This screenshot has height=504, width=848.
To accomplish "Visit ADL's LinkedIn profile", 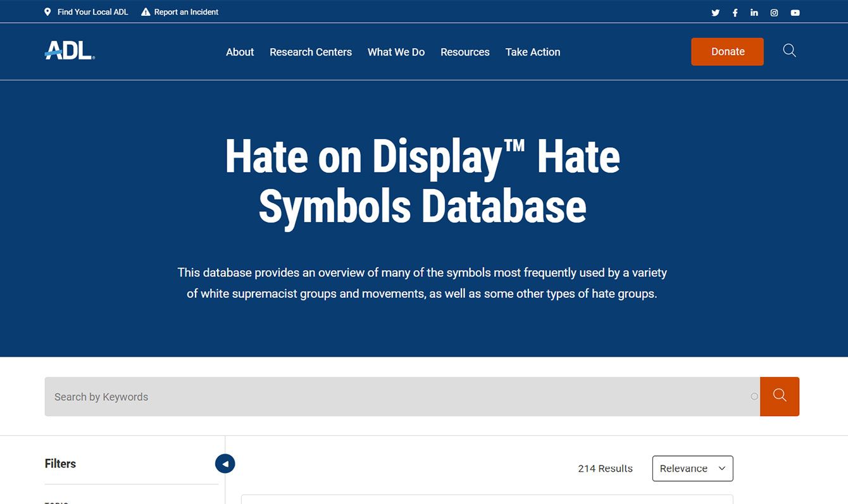I will click(x=754, y=13).
